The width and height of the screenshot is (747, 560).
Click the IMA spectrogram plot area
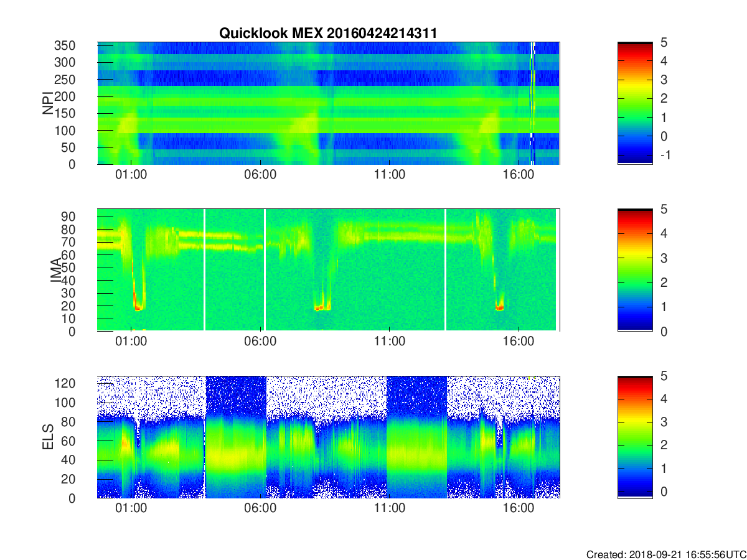click(328, 270)
